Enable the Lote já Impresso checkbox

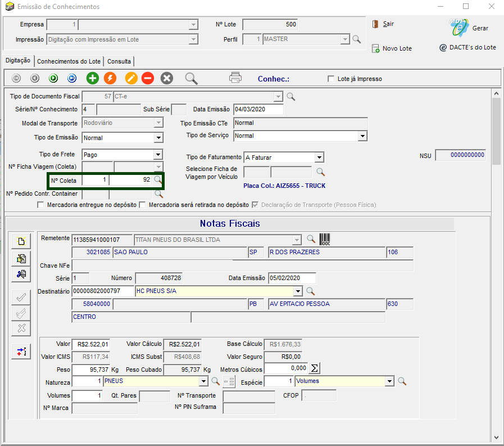[331, 79]
